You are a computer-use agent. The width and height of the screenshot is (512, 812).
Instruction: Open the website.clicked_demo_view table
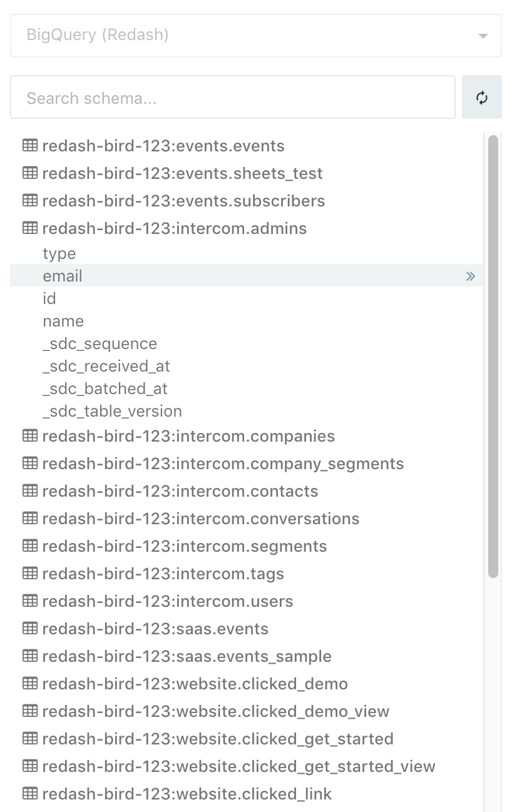tap(215, 711)
